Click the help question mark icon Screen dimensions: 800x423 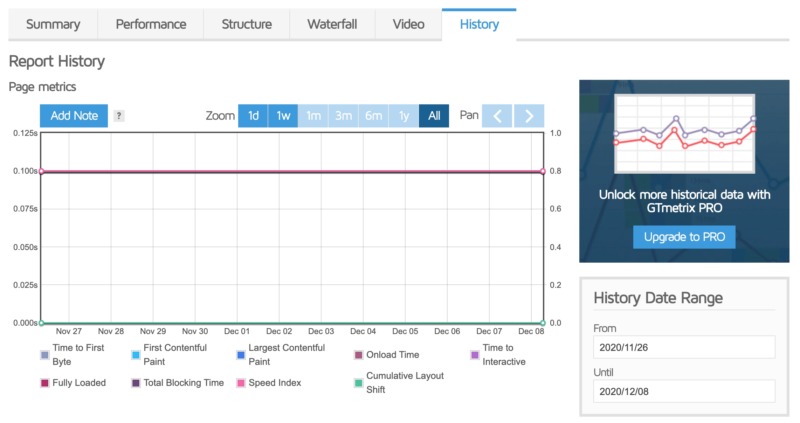(119, 116)
